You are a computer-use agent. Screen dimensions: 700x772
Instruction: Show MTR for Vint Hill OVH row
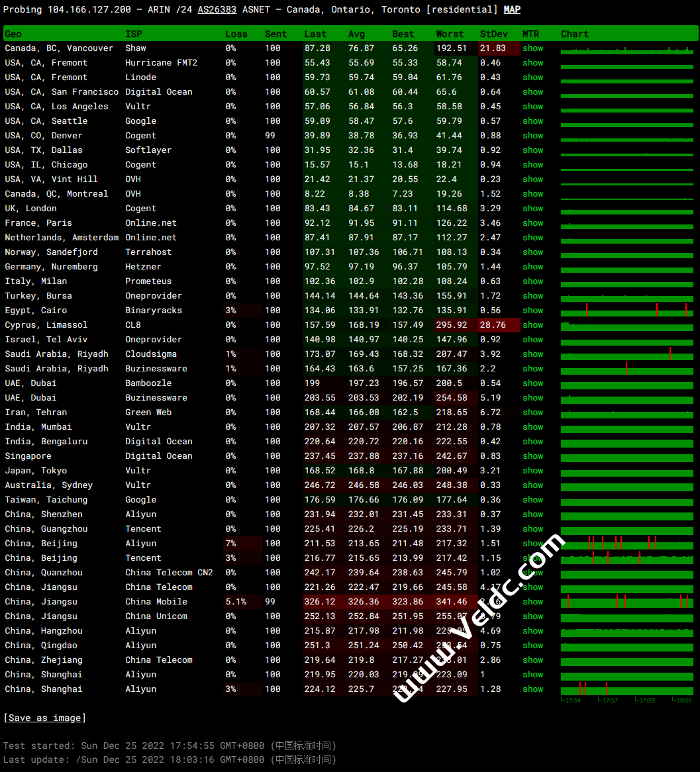(x=532, y=179)
